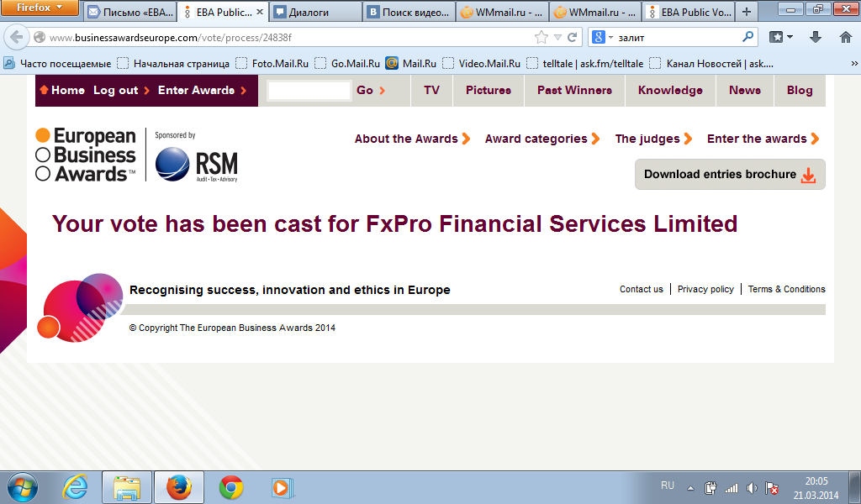Bookmark this page with the star icon
Viewport: 861px width, 504px height.
541,37
